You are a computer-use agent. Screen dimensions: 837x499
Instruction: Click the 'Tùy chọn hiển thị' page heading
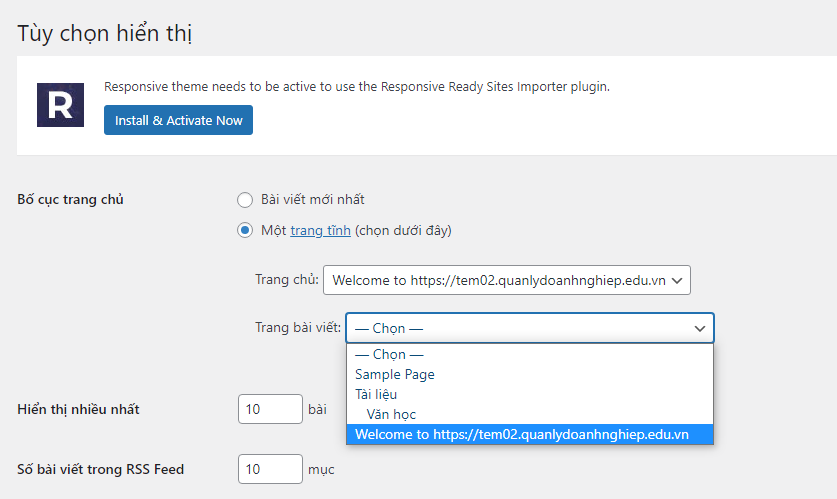point(105,33)
